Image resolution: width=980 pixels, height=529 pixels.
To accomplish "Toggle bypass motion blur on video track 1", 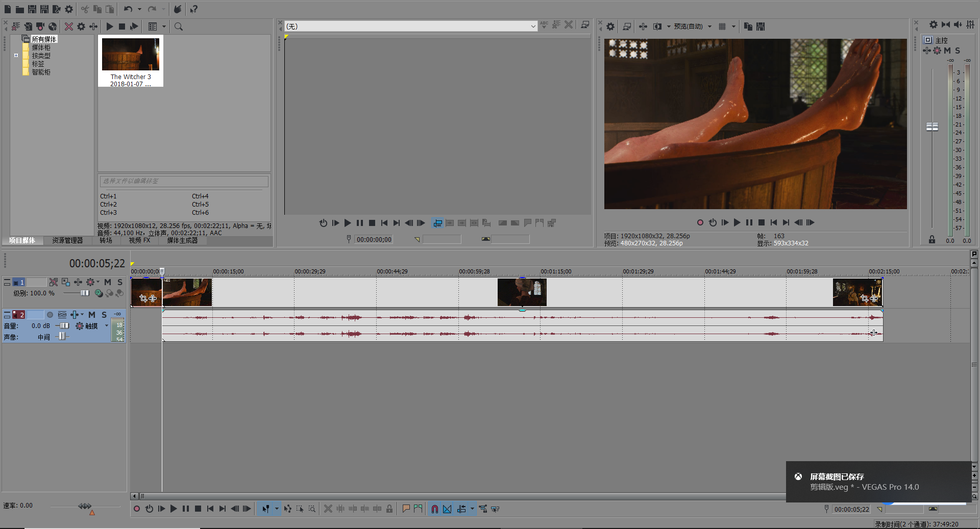I will 54,282.
